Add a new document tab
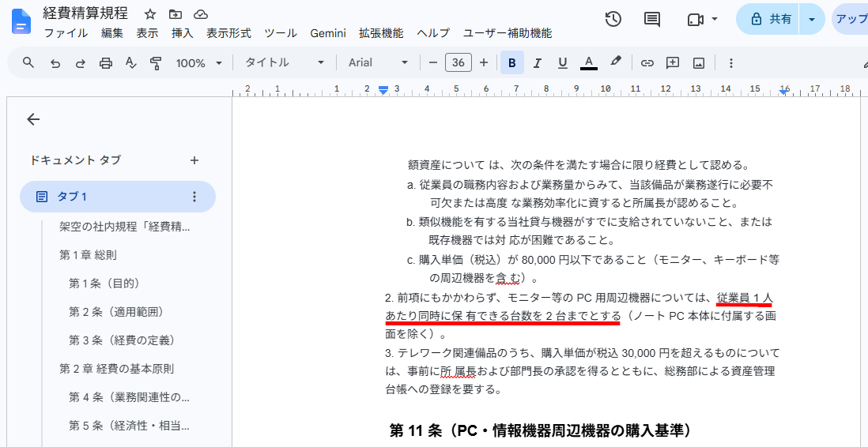 (194, 160)
